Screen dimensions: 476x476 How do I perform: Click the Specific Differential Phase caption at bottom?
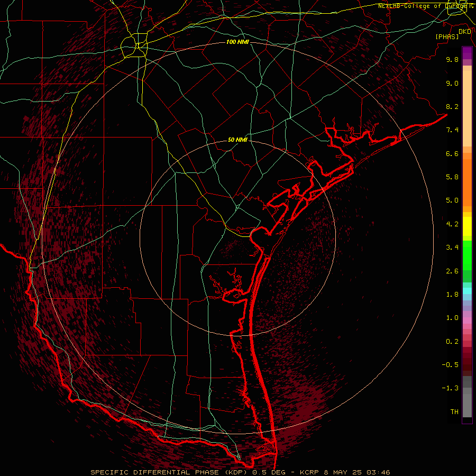point(240,472)
